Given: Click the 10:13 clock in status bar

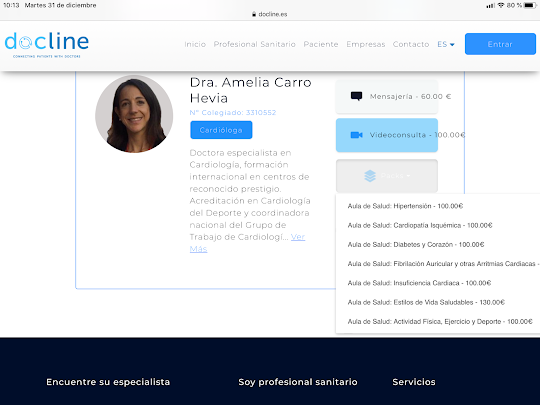Looking at the screenshot, I should (11, 5).
